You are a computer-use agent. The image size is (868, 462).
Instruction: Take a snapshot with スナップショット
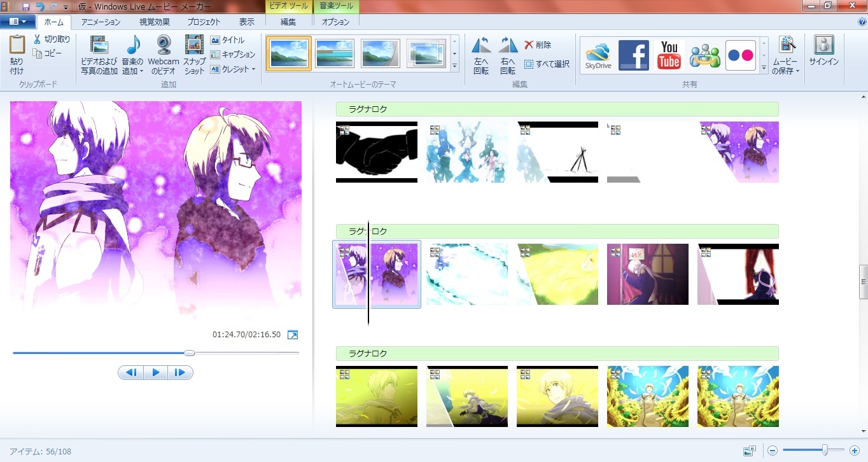pos(194,55)
